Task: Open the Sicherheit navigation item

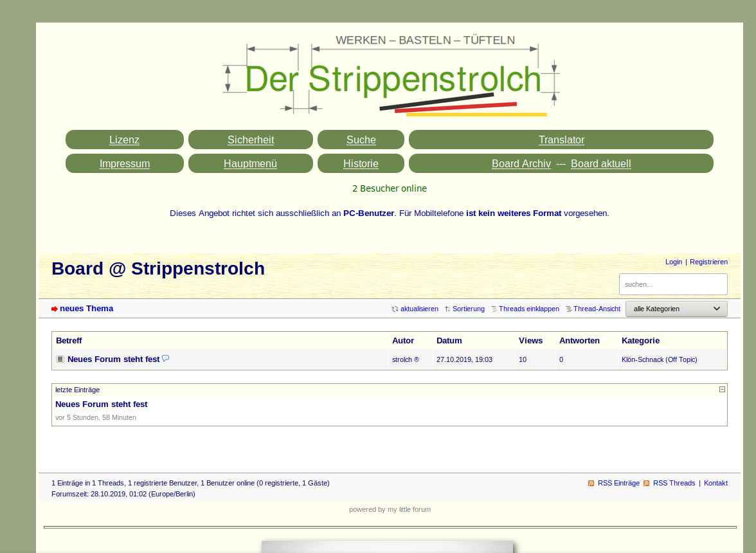Action: point(250,140)
